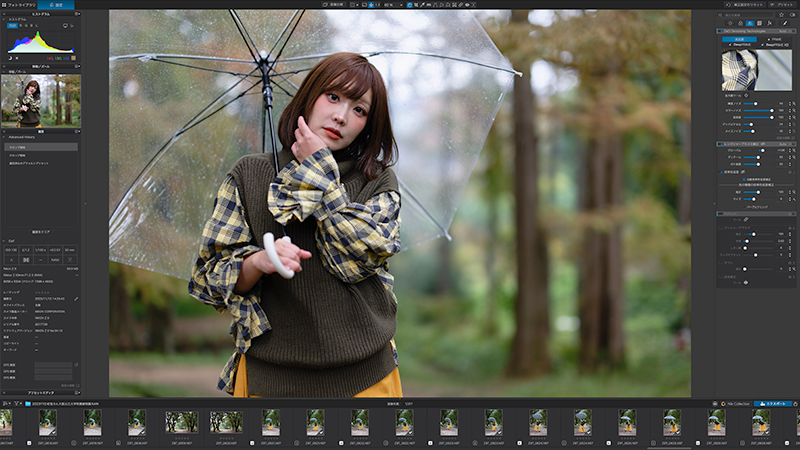Open the Detail palette tab
The width and height of the screenshot is (800, 450).
coord(750,23)
